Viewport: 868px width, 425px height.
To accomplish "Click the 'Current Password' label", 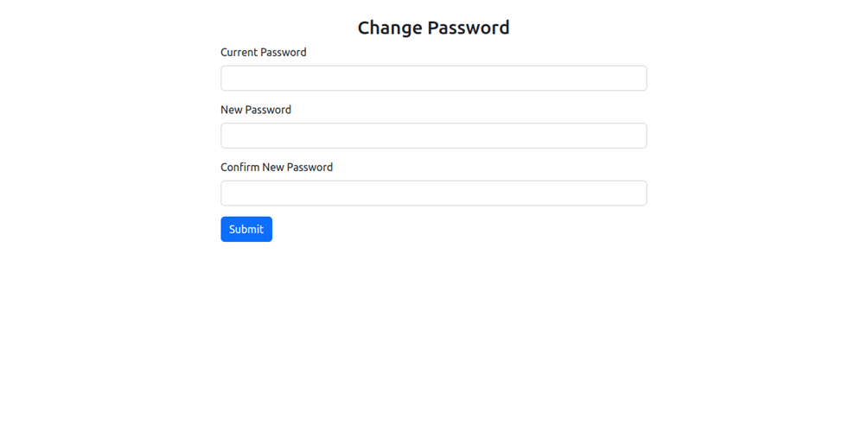I will pos(264,53).
